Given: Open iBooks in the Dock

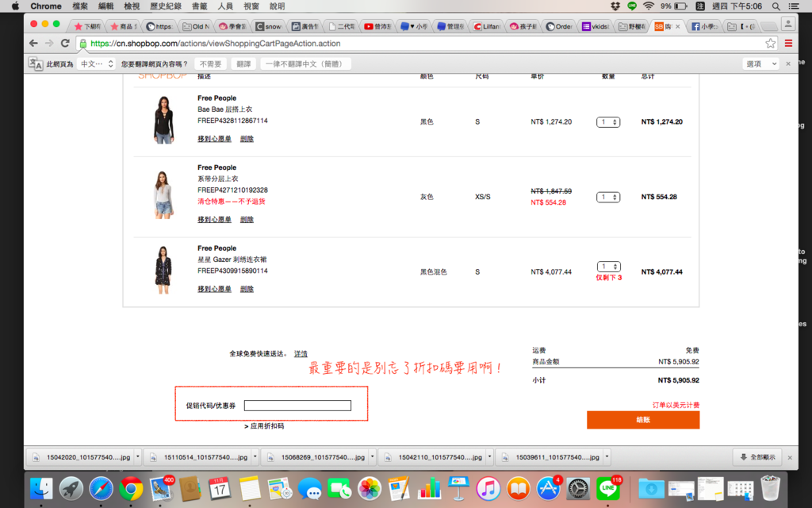Looking at the screenshot, I should point(519,488).
